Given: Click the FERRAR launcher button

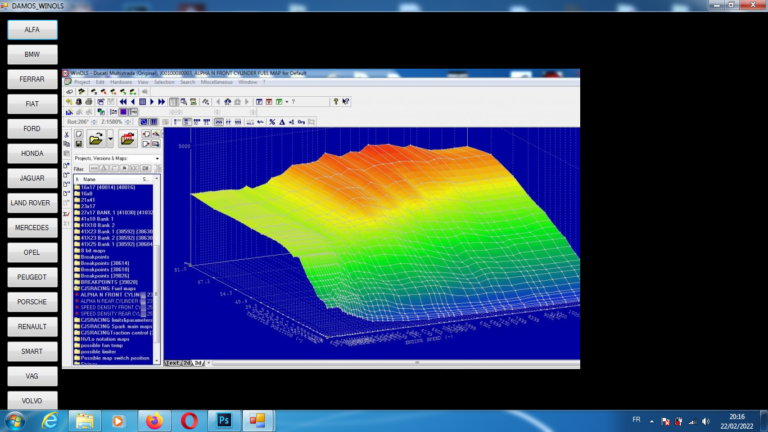Looking at the screenshot, I should coord(32,79).
